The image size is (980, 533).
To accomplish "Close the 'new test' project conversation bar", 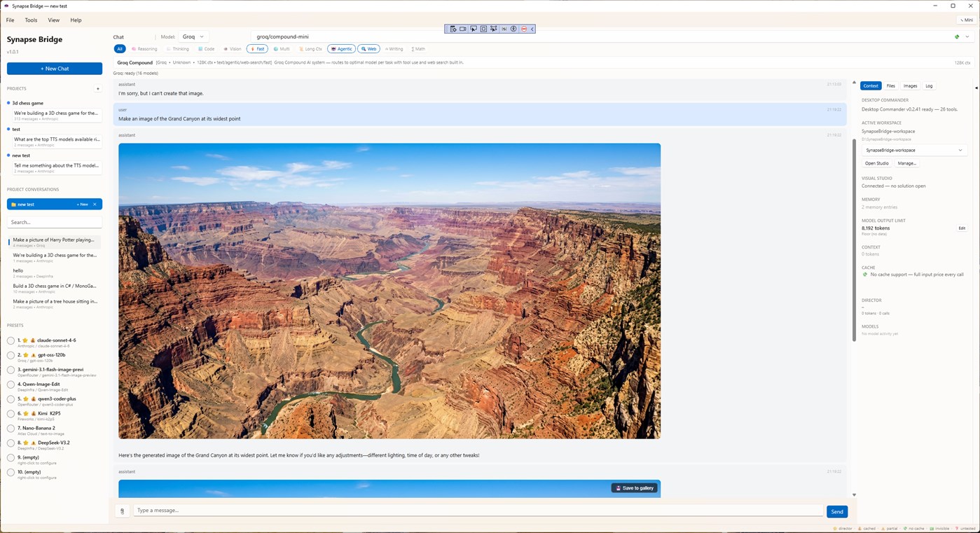I will point(95,205).
